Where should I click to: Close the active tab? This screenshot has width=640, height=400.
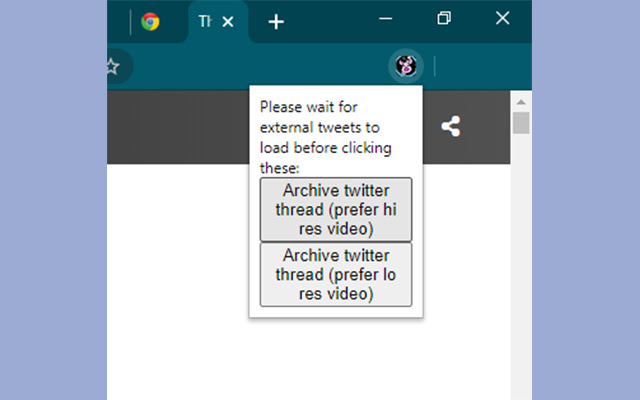pyautogui.click(x=228, y=22)
